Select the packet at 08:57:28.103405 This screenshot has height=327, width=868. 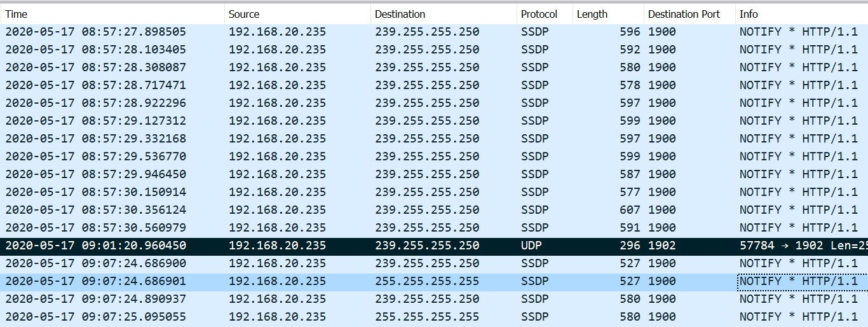click(x=434, y=50)
